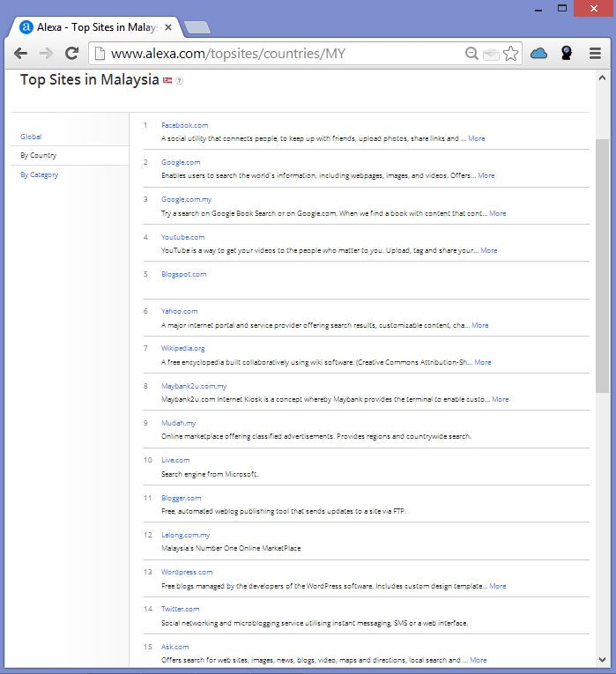Open the Blogger.com link
616x674 pixels.
pyautogui.click(x=181, y=498)
